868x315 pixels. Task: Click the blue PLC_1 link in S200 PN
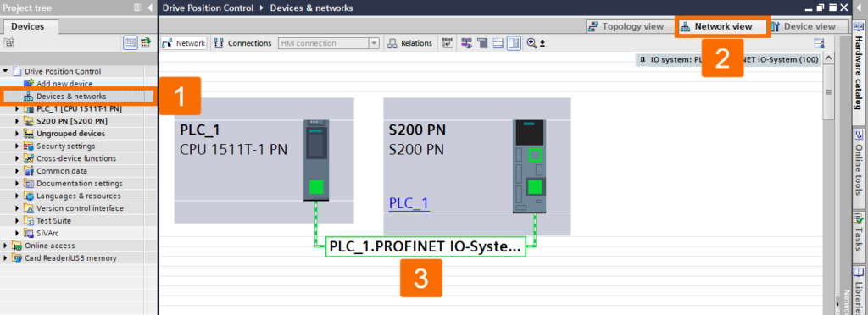point(409,203)
